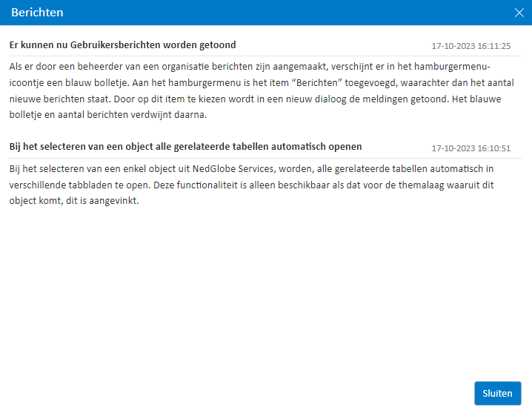Click the timestamp 17-10-2023 16:10:51
The image size is (532, 416).
471,148
